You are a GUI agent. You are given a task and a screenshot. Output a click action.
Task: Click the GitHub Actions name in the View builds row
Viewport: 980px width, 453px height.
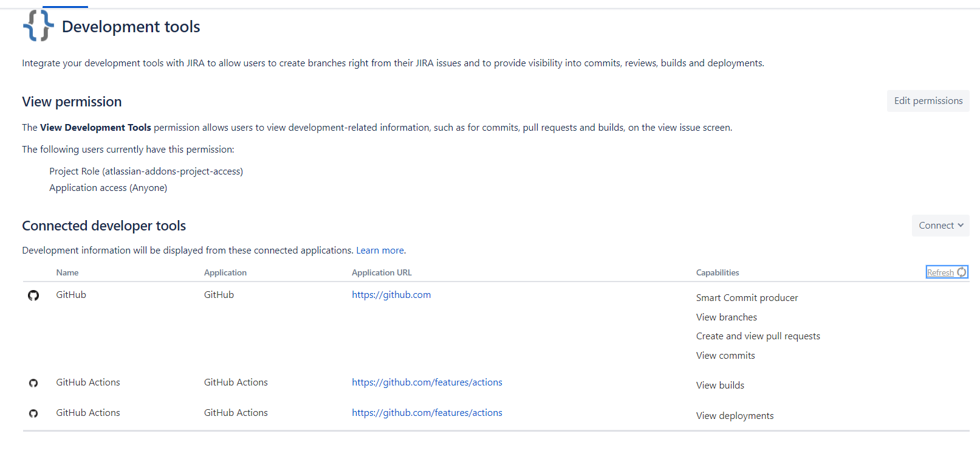coord(88,382)
